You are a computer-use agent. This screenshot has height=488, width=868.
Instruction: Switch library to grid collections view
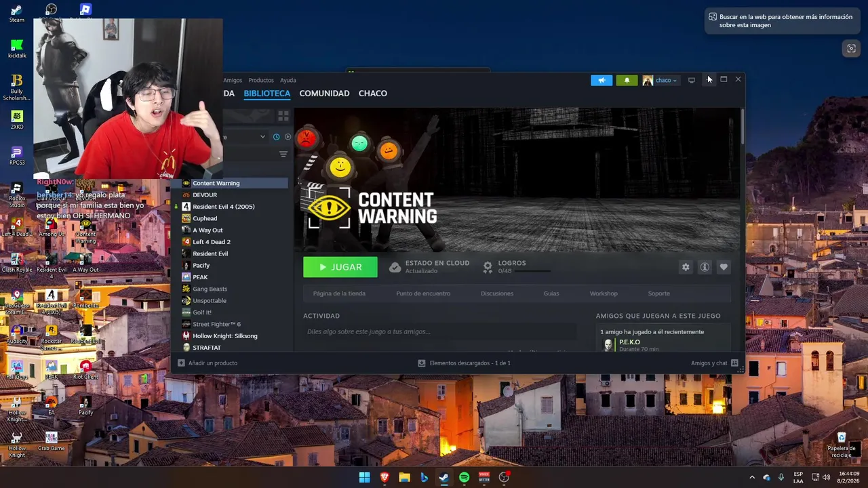tap(283, 116)
